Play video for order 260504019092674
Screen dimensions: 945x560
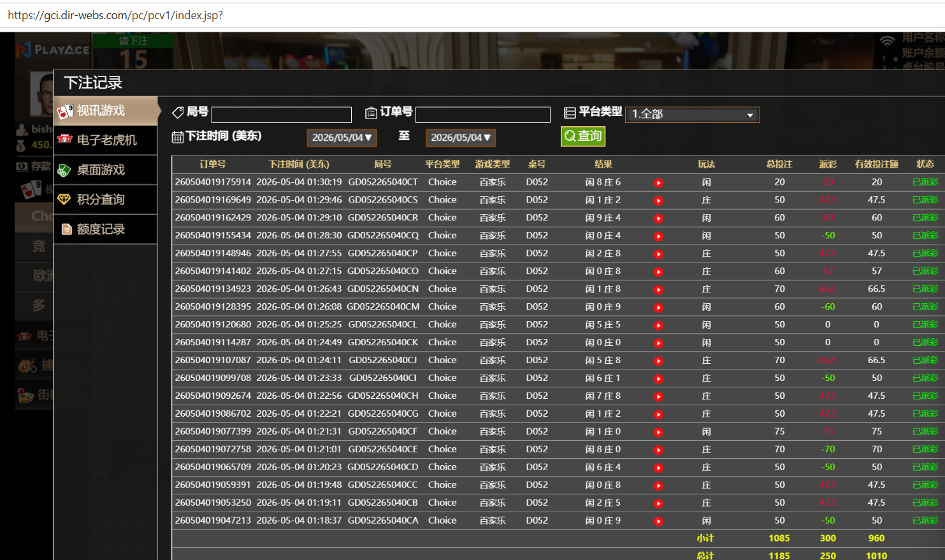click(x=658, y=397)
